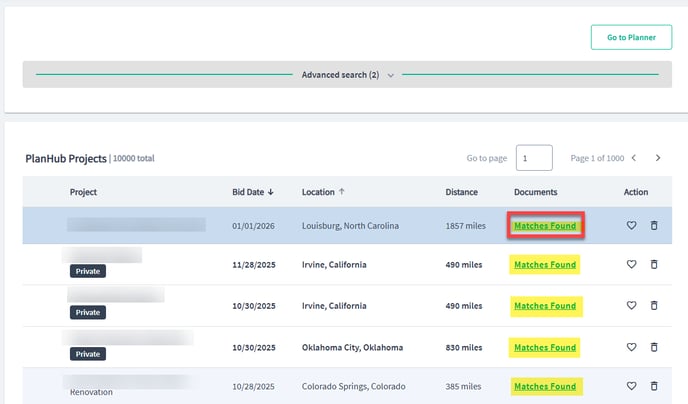The width and height of the screenshot is (688, 404).
Task: Click the Action column header
Action: [x=636, y=192]
